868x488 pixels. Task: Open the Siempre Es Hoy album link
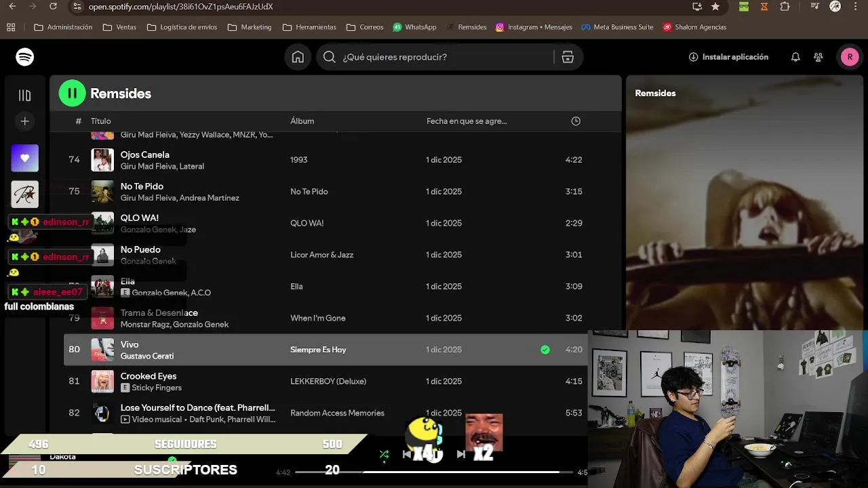click(318, 350)
